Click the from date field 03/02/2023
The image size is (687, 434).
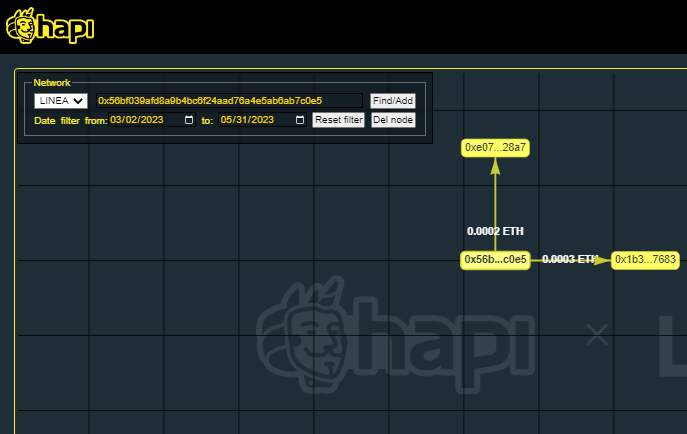tap(152, 120)
